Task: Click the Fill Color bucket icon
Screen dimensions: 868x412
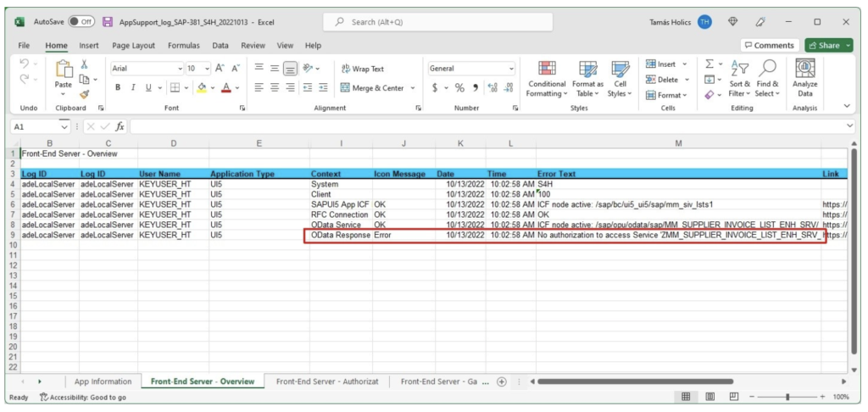Action: point(202,87)
